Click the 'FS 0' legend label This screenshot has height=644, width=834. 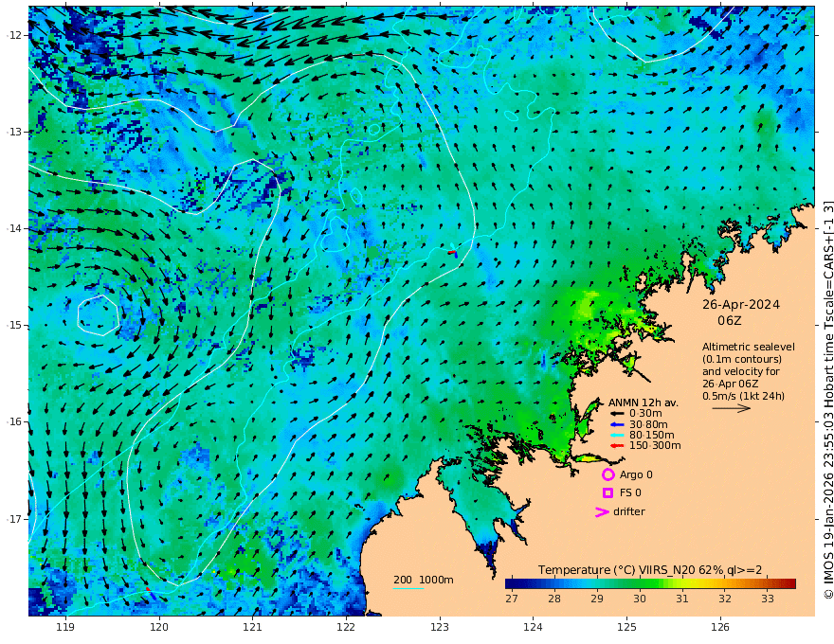pos(630,493)
